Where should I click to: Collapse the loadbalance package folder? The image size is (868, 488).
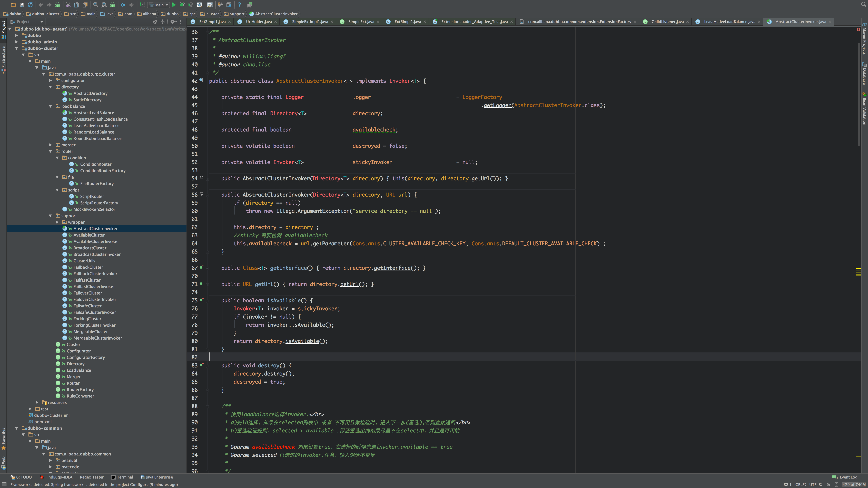[51, 106]
